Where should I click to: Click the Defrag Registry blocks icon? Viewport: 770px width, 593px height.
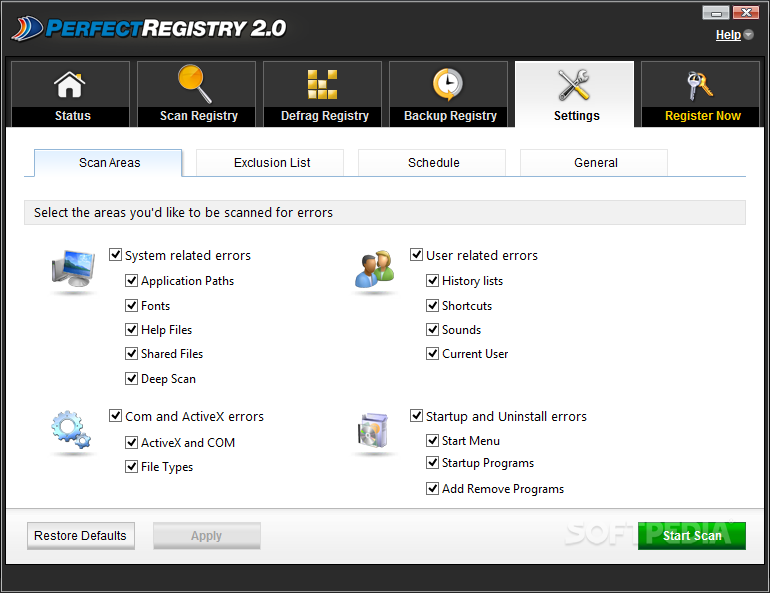click(322, 84)
